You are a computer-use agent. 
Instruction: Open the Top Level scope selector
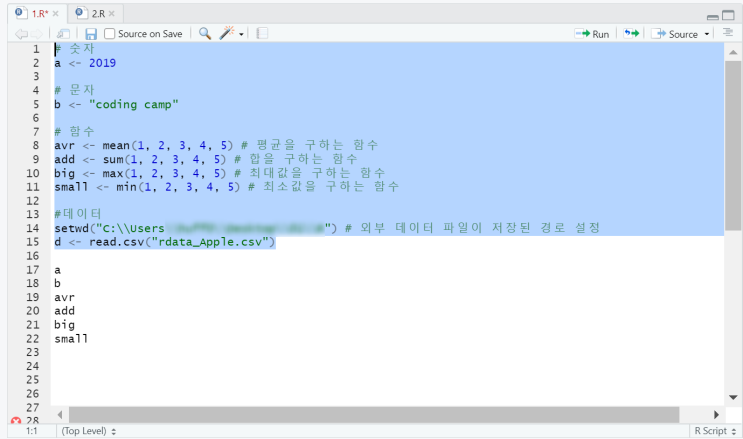point(89,431)
